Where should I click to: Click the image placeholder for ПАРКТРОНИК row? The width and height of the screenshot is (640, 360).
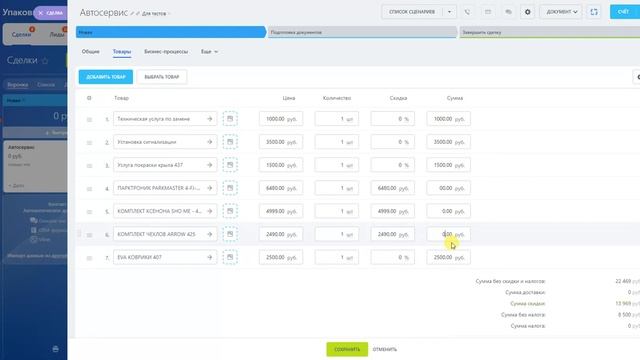[230, 188]
